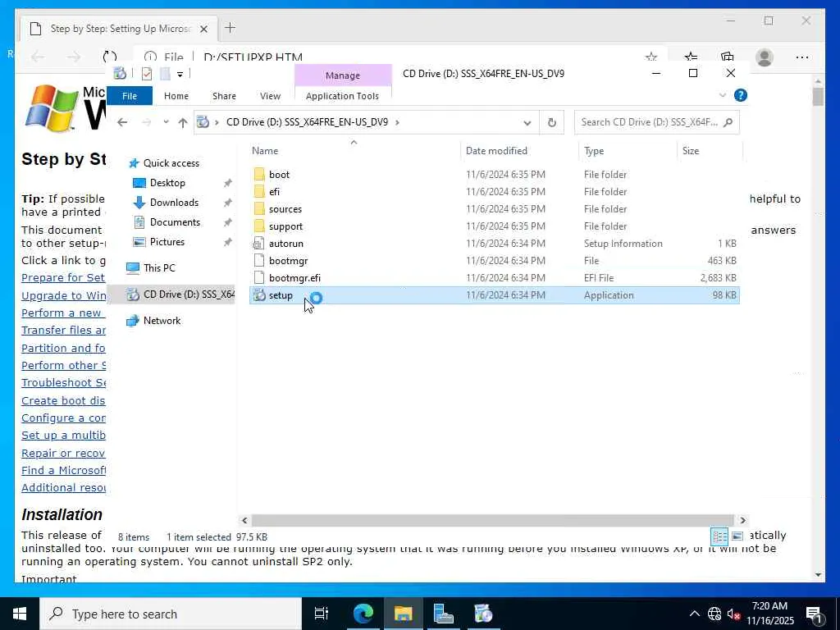Go back in File Explorer
This screenshot has width=840, height=630.
pos(122,123)
